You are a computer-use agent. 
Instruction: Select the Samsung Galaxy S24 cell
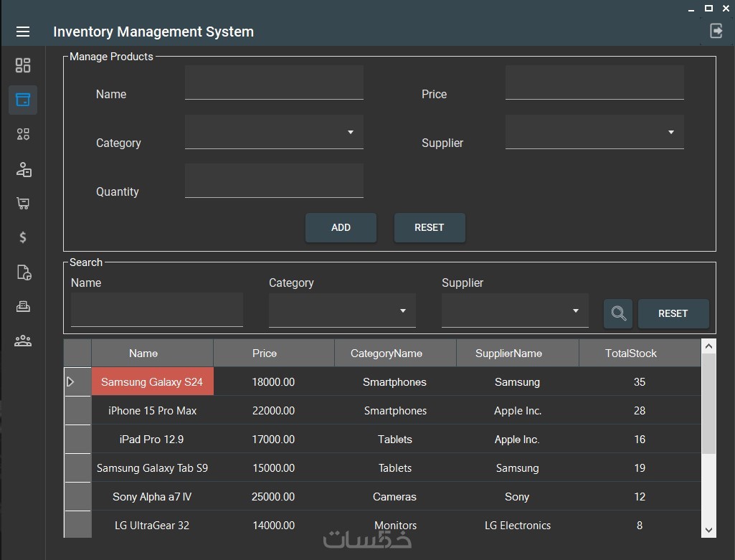[x=152, y=381]
